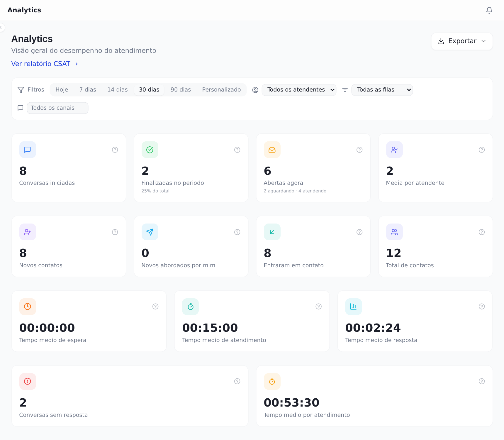Click the Tempo medio de atendimento timer icon

pyautogui.click(x=191, y=307)
